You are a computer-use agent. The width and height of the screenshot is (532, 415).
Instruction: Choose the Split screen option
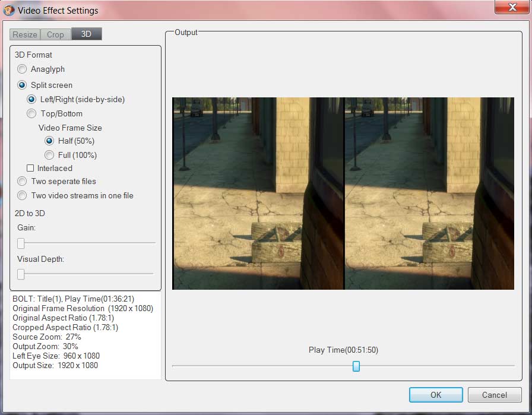tap(22, 85)
